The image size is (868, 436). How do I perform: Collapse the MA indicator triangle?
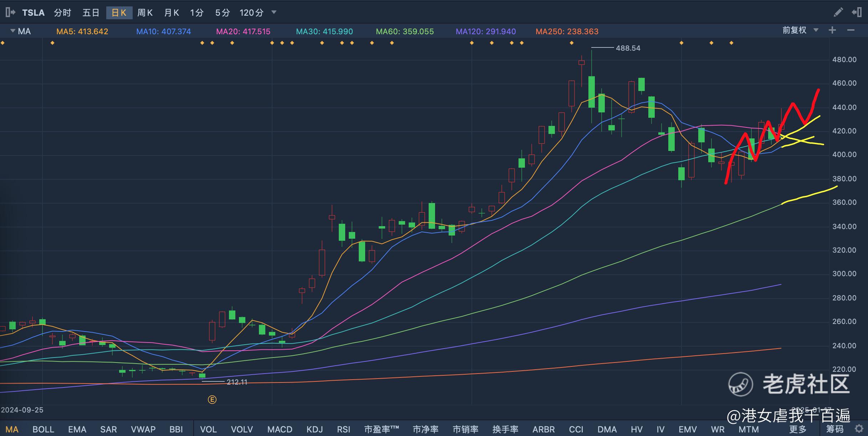click(x=13, y=31)
